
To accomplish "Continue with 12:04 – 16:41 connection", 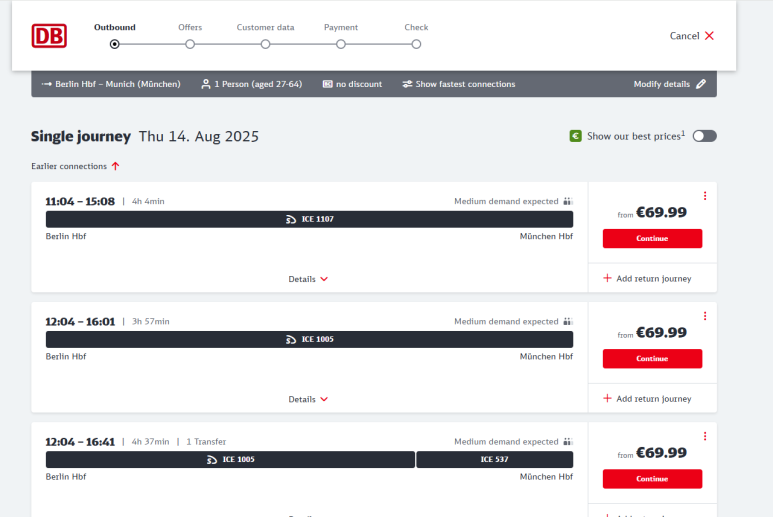I will point(652,479).
